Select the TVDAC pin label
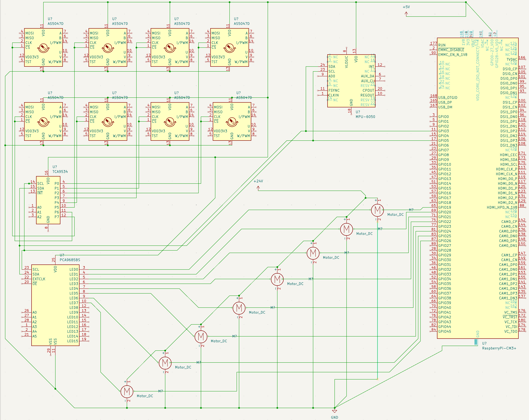The height and width of the screenshot is (420, 529). point(512,59)
